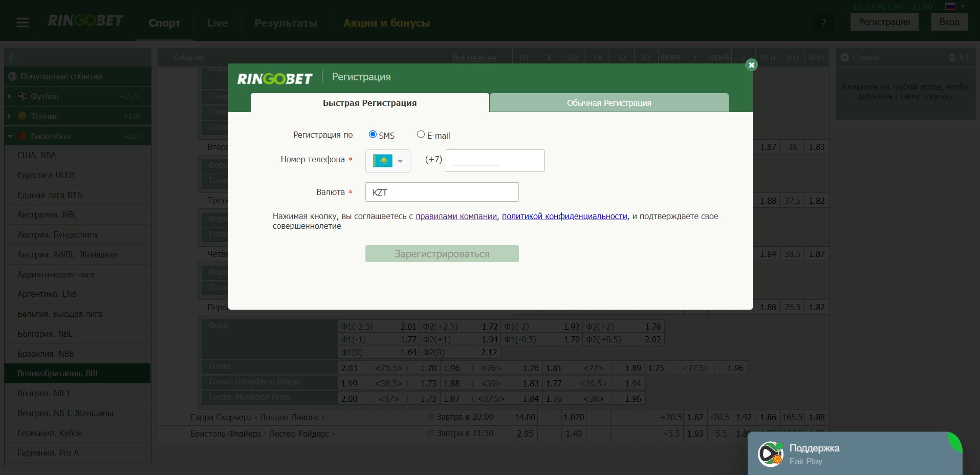Screen dimensions: 980x475
Task: Expand the Сарри Скорчерз - Лондон Лайонс match arrow
Action: (323, 418)
